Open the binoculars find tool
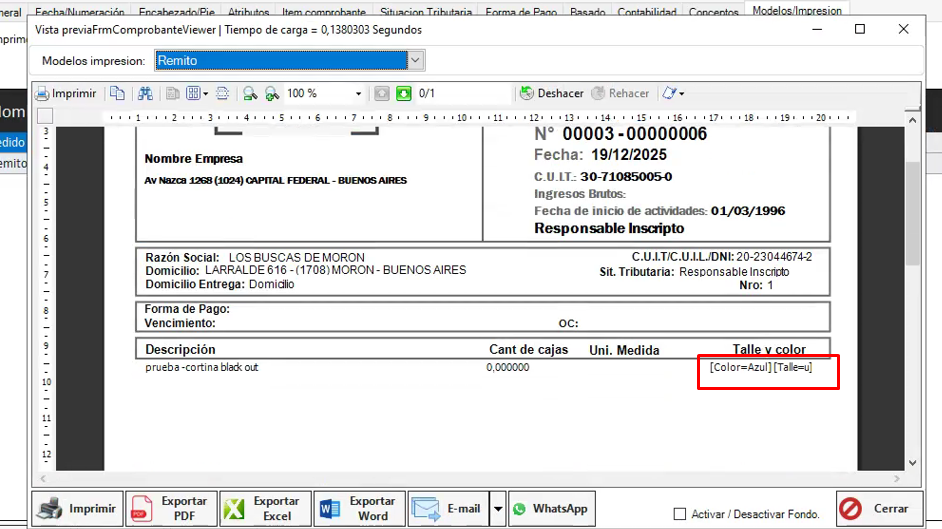Image resolution: width=942 pixels, height=529 pixels. (145, 93)
